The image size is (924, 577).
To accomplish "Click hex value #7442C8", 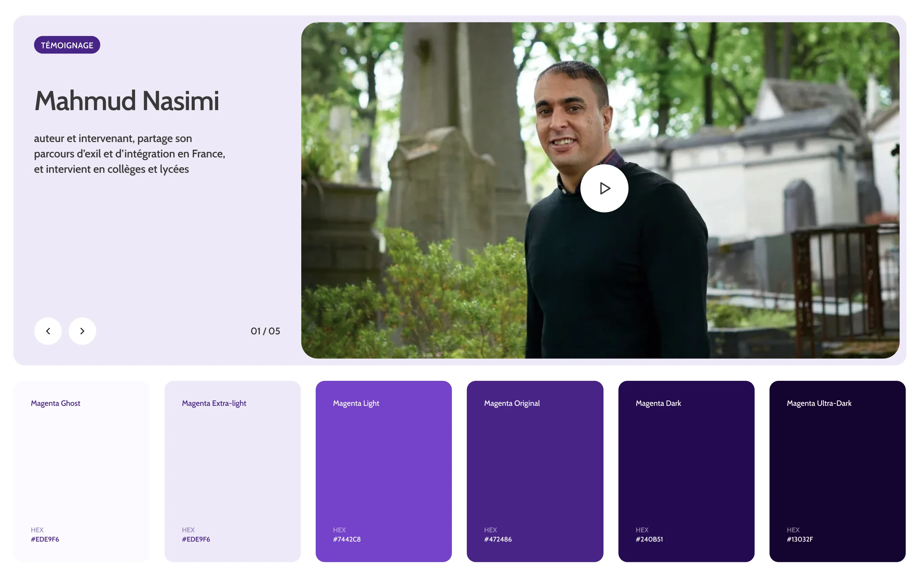I will tap(346, 539).
